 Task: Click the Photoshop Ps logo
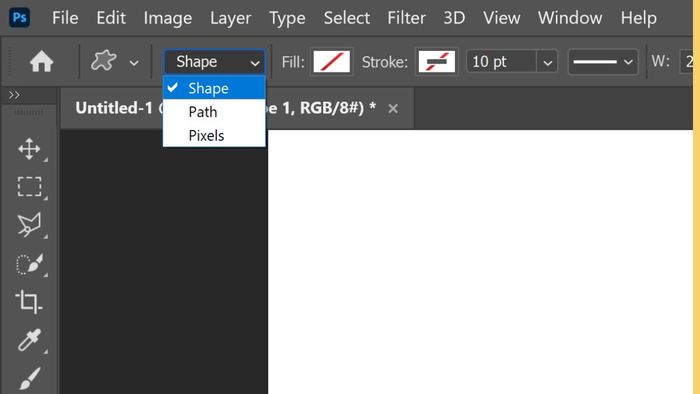[x=20, y=17]
